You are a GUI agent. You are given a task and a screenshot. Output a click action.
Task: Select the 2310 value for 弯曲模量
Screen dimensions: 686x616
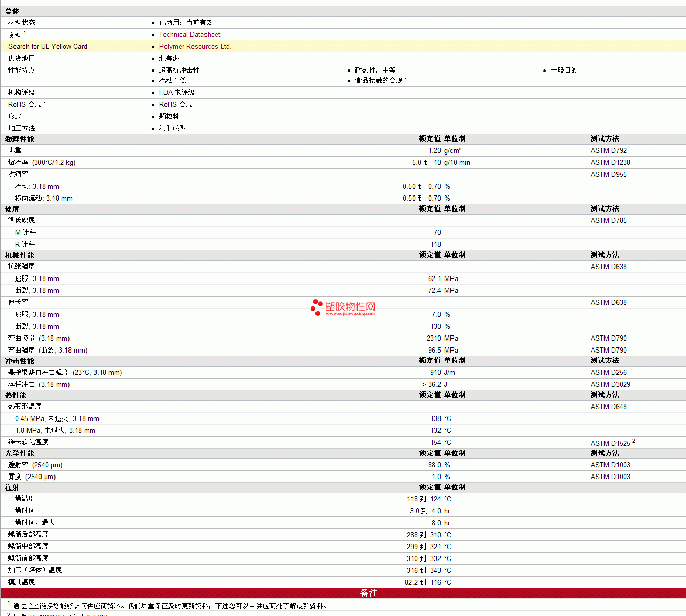(x=434, y=338)
